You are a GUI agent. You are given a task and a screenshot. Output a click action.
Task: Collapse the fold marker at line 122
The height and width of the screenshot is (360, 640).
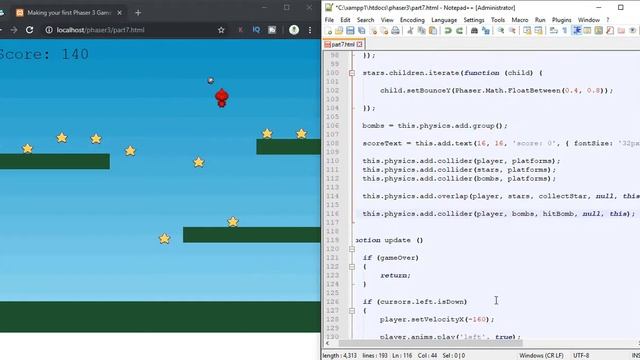(352, 267)
